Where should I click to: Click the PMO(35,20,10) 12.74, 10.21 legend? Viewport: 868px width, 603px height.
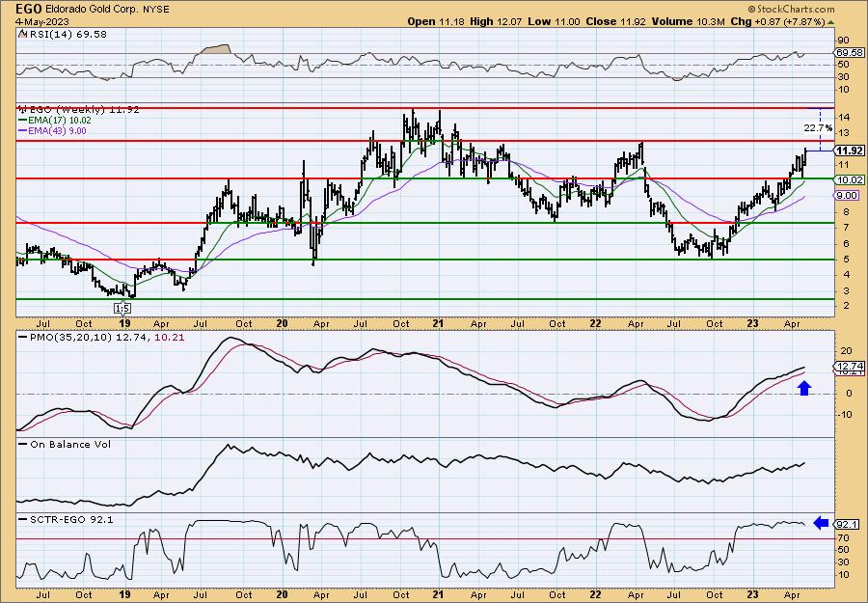point(102,338)
